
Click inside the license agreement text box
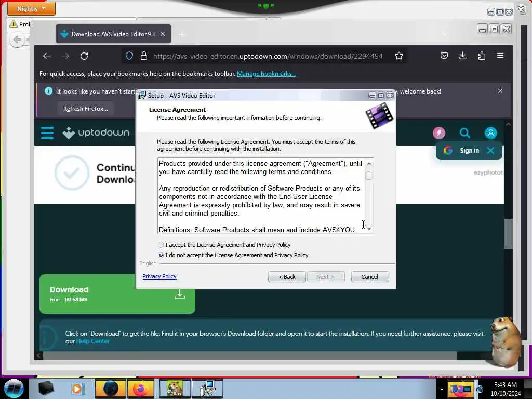coord(260,195)
